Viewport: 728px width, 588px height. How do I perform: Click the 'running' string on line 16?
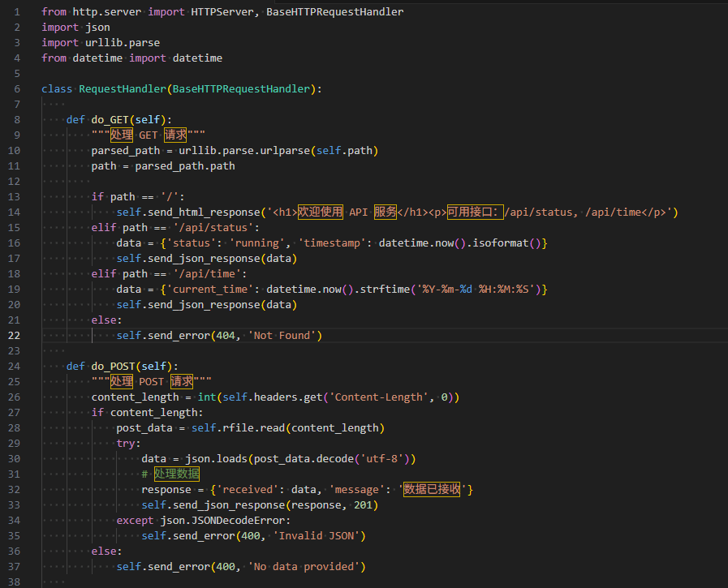[256, 242]
